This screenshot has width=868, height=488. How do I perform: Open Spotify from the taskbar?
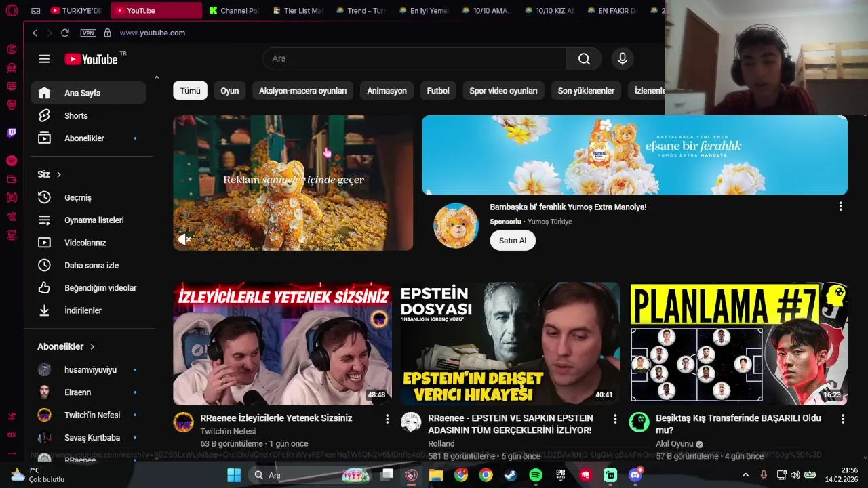point(536,475)
